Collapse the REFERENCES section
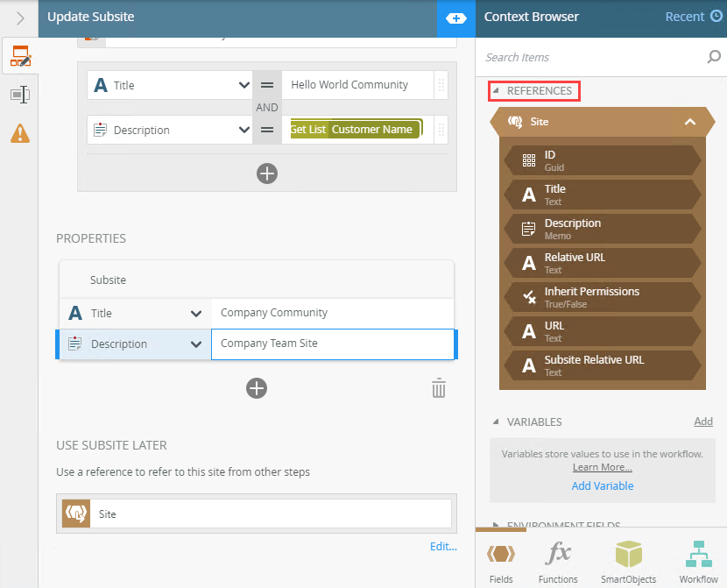Image resolution: width=727 pixels, height=588 pixels. 495,90
